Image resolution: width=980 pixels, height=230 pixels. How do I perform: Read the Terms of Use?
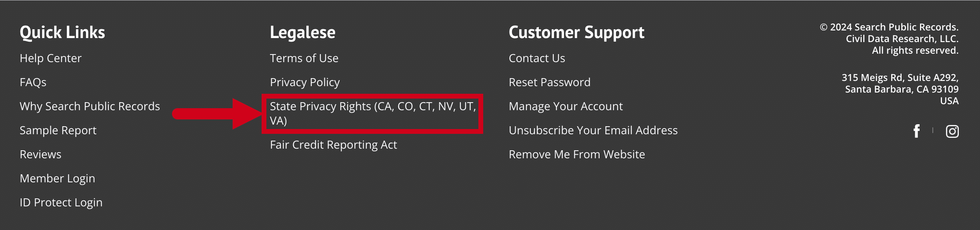304,58
